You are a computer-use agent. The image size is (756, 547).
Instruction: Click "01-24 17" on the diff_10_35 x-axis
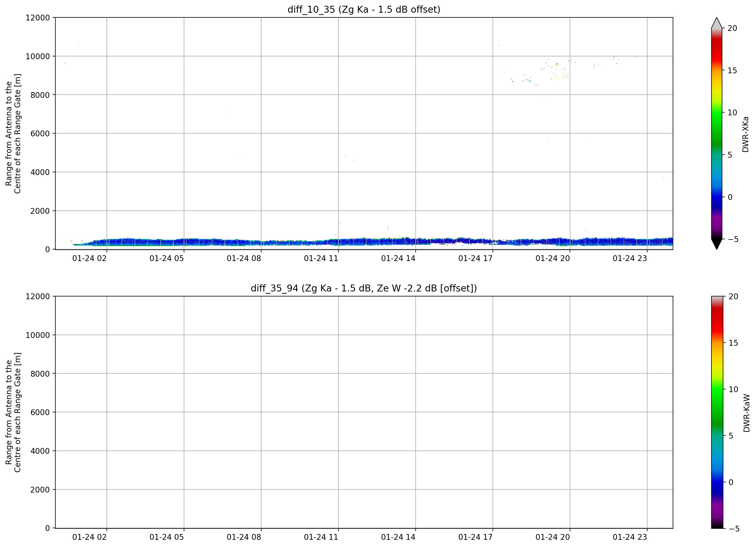(x=475, y=259)
